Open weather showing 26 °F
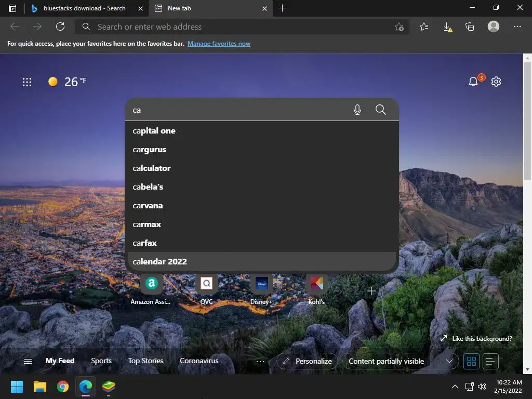 [x=67, y=82]
